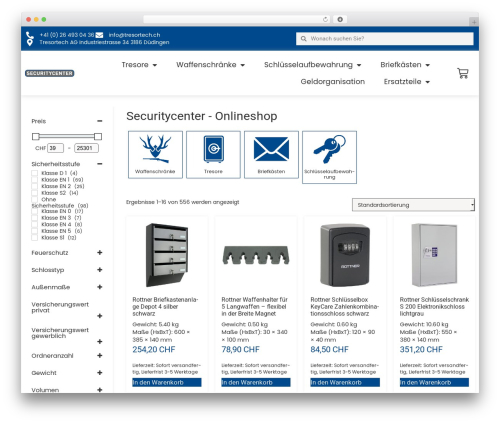This screenshot has height=423, width=500.
Task: Open Rottner Briefkastenanlage Depot 4 product title
Action: (x=165, y=307)
